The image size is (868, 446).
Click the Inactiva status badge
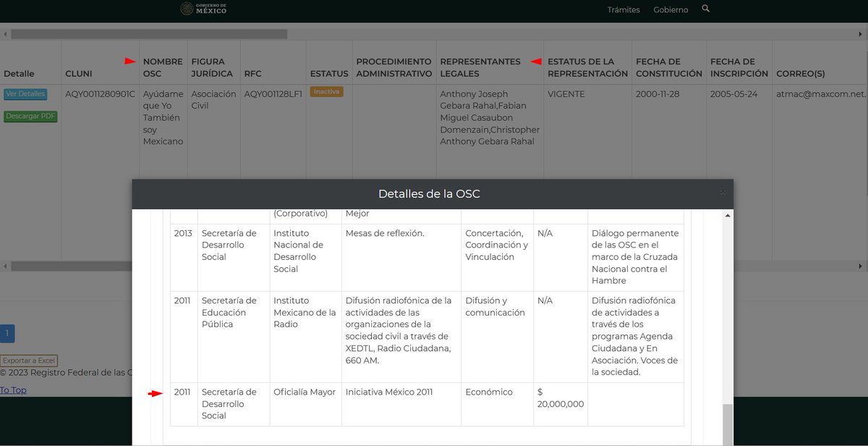(326, 92)
